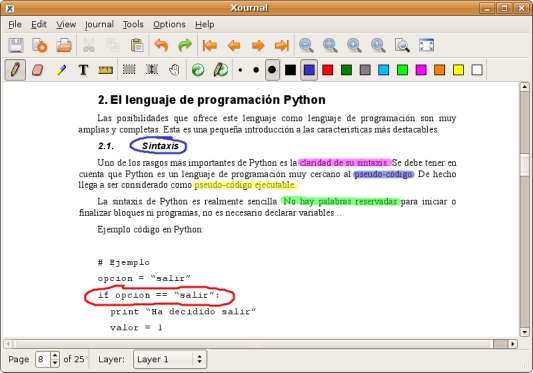Viewport: 533px width, 373px height.
Task: Increase page number with up stepper
Action: pos(55,355)
